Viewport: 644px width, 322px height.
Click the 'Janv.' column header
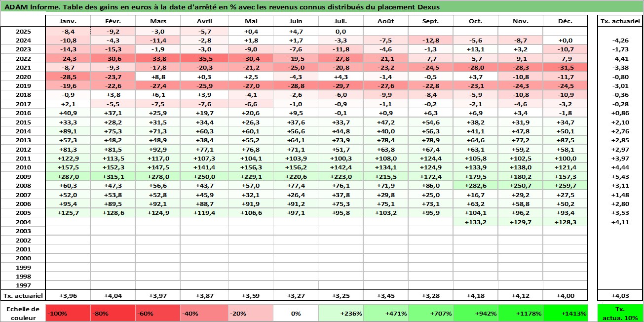pyautogui.click(x=68, y=21)
